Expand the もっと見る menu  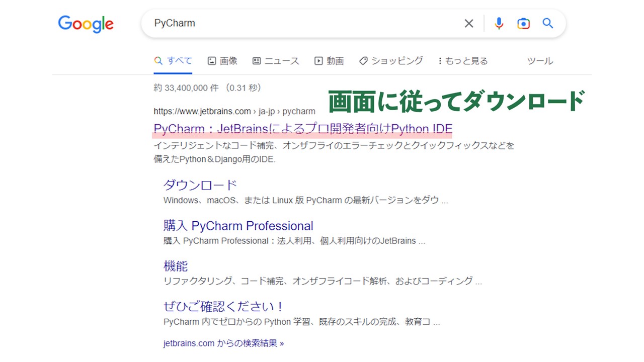click(463, 61)
